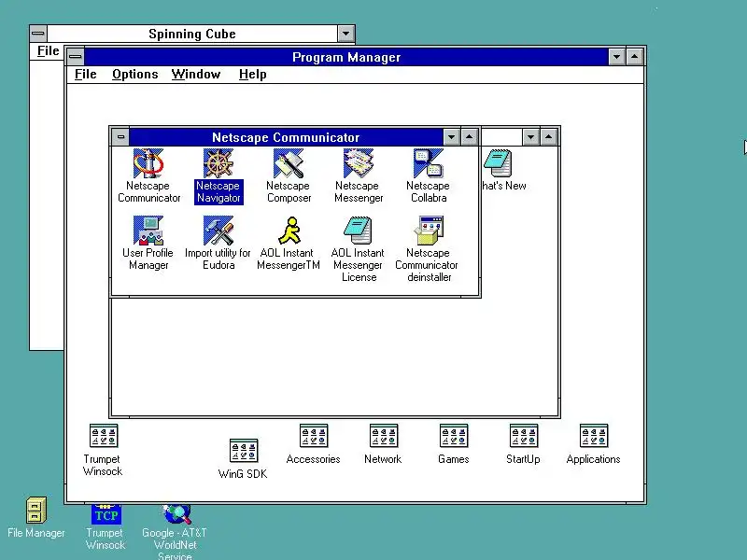Open the StartUp program group
The image size is (747, 560).
(524, 436)
